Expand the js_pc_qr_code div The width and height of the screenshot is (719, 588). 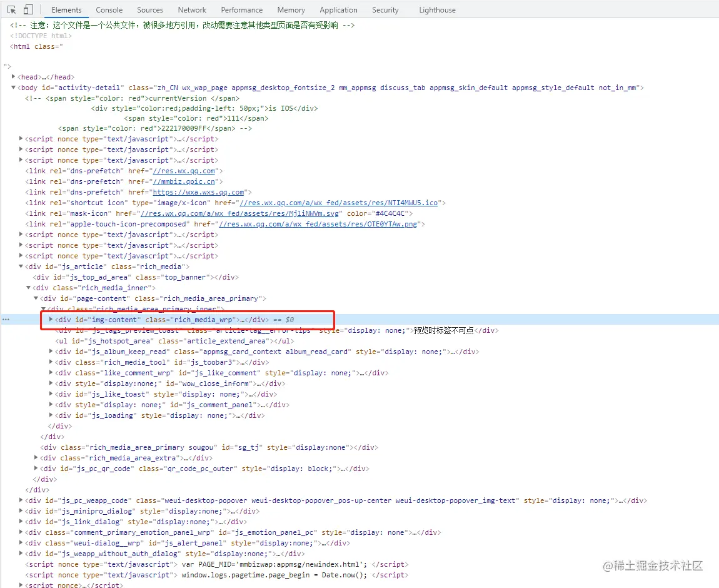tap(36, 469)
